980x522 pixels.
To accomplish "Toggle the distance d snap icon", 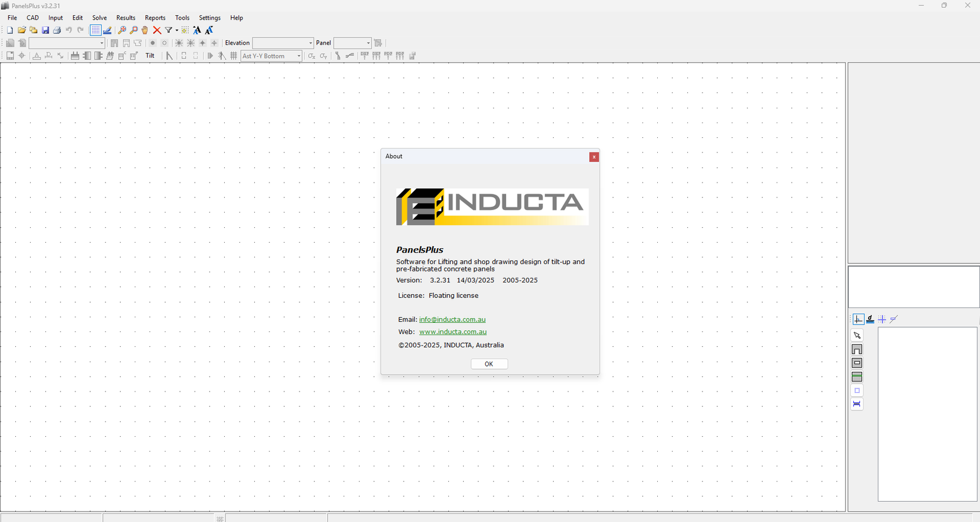I will (x=870, y=319).
